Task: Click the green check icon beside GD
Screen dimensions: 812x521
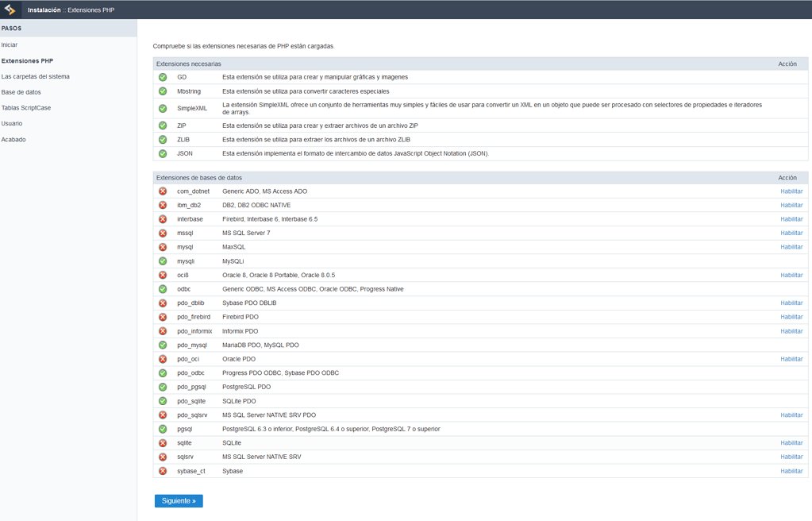Action: [x=164, y=77]
